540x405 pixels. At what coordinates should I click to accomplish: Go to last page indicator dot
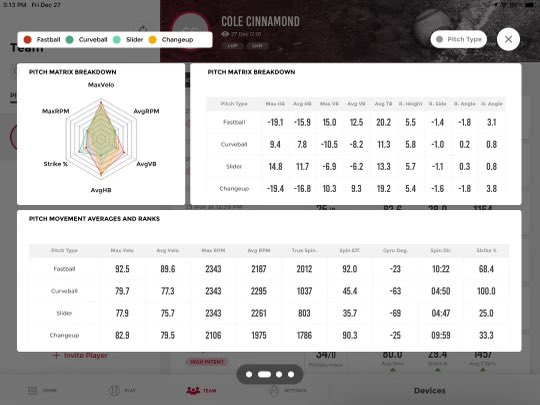click(x=291, y=374)
